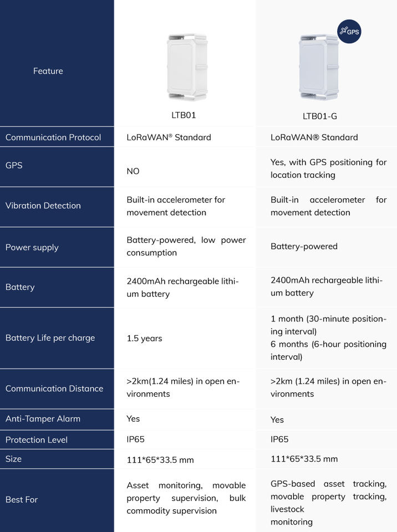Image resolution: width=397 pixels, height=532 pixels.
Task: Click the Battery Life per charge label
Action: coord(50,338)
